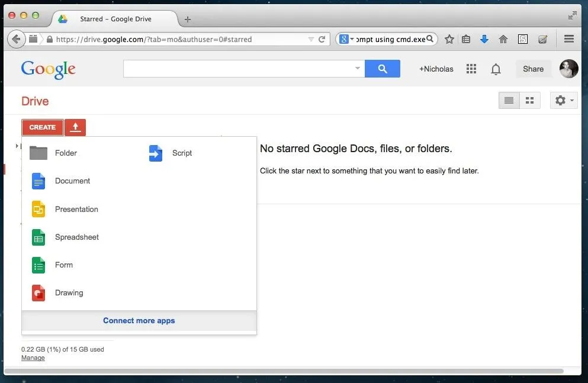This screenshot has width=588, height=383.
Task: Click the S extension icon in toolbar
Action: coord(523,39)
